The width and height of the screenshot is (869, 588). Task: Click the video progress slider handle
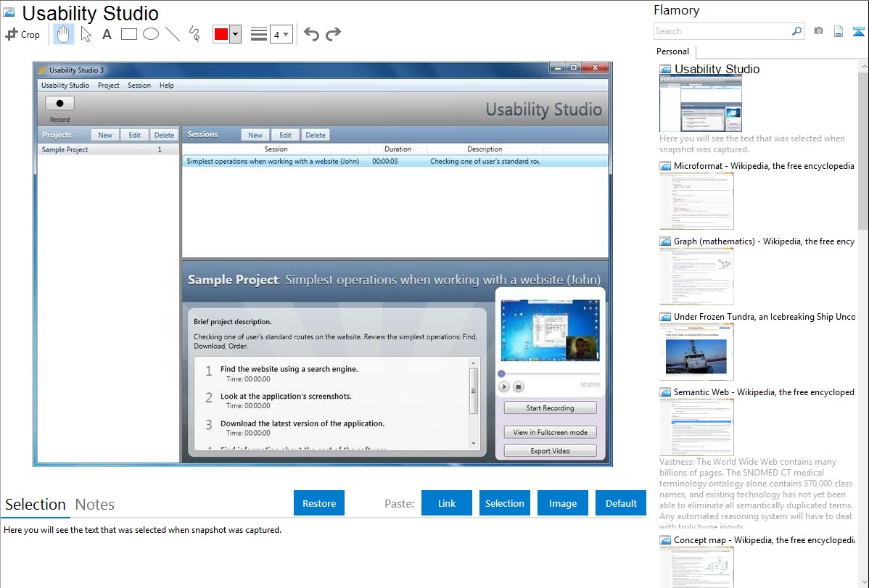(501, 373)
